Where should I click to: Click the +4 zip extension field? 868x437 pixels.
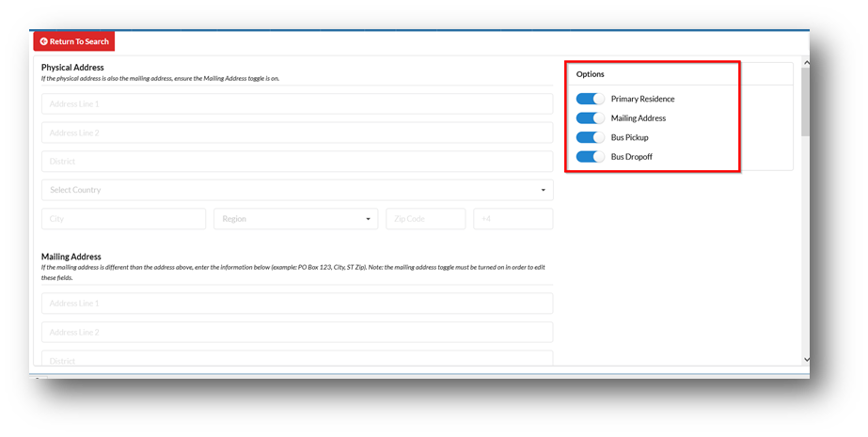tap(513, 218)
